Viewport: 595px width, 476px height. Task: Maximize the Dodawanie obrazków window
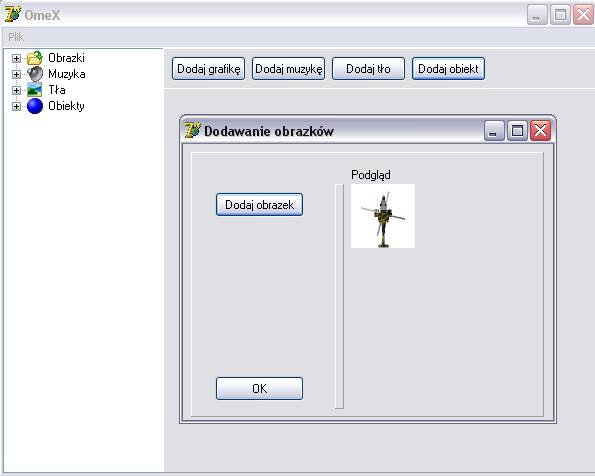point(517,131)
